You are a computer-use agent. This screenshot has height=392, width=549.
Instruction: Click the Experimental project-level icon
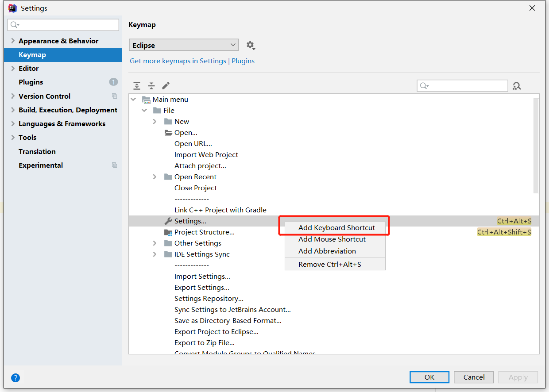115,165
